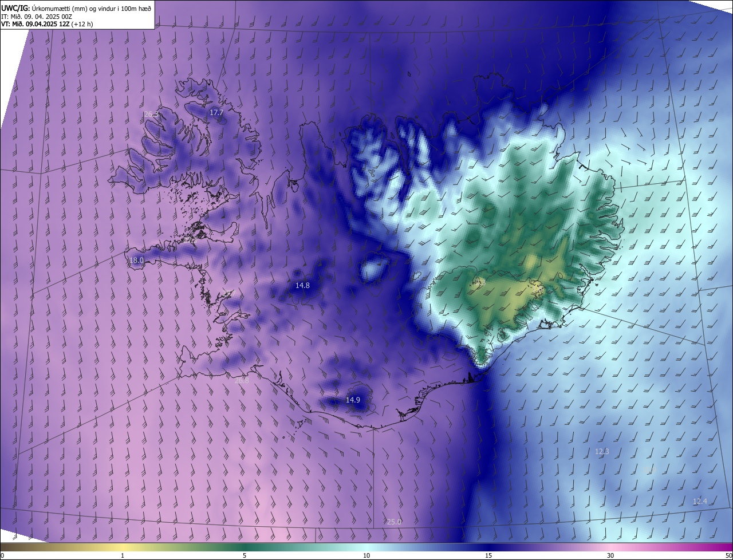733x560 pixels.
Task: Click the 10 tick on the color scale
Action: tap(366, 555)
